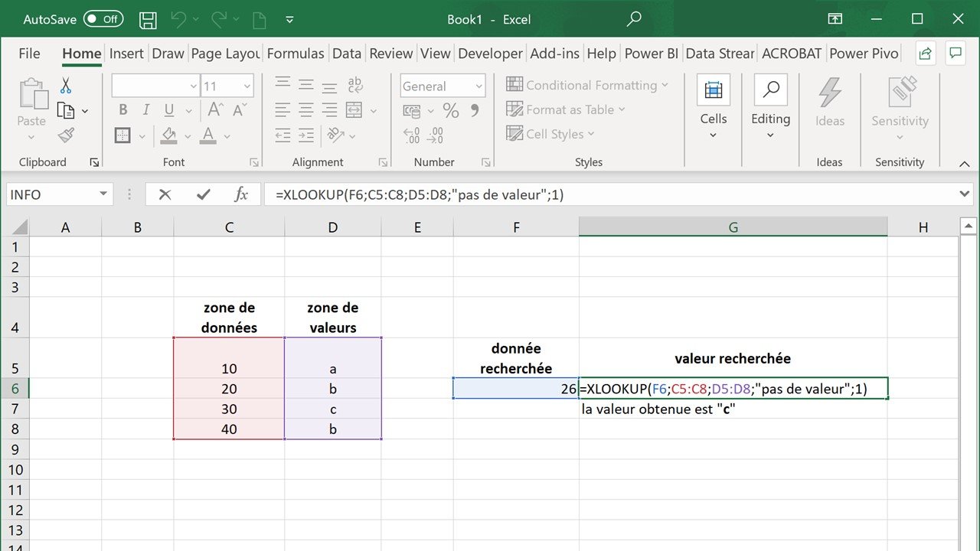Apply Percent Style formatting
The height and width of the screenshot is (551, 980).
point(451,111)
